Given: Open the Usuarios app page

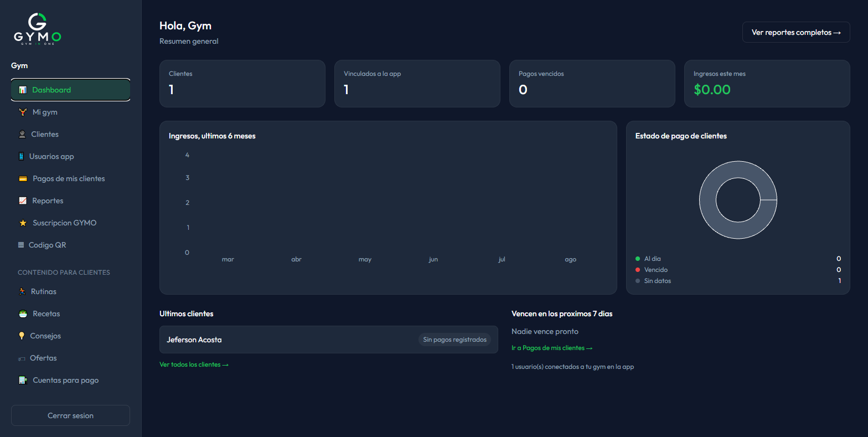Looking at the screenshot, I should point(70,156).
